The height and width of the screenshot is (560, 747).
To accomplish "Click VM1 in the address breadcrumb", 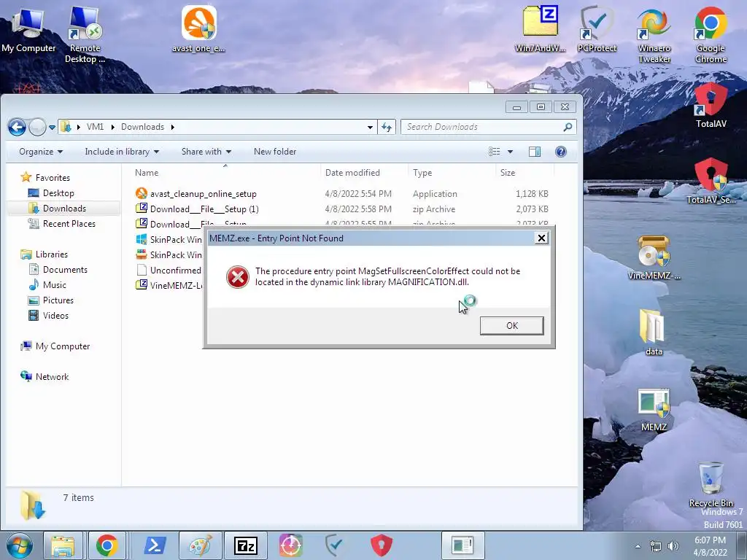I will [96, 127].
